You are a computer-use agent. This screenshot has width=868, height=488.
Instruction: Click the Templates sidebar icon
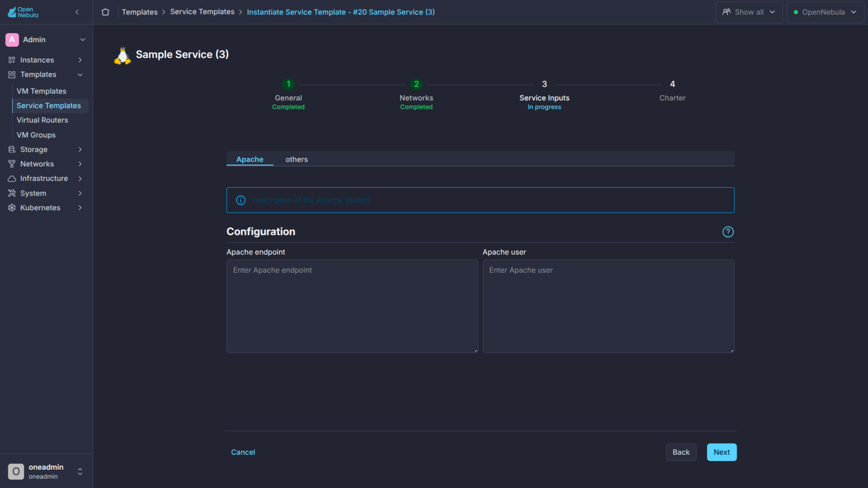click(12, 75)
